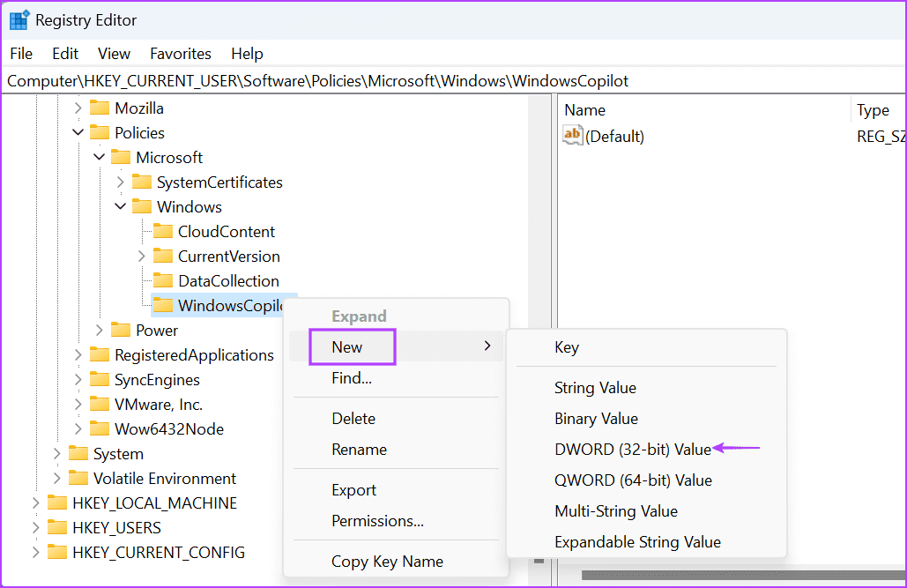Expand the SystemCertificates key
The width and height of the screenshot is (907, 588).
click(120, 182)
